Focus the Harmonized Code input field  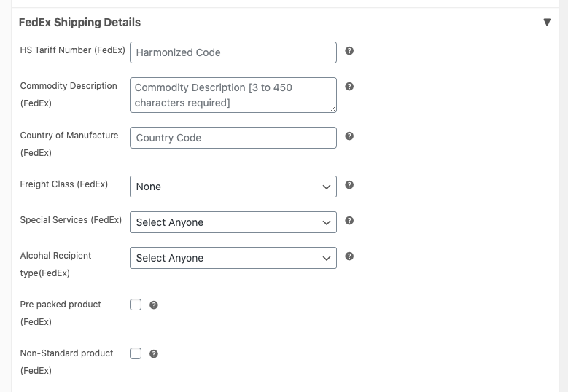[x=233, y=52]
